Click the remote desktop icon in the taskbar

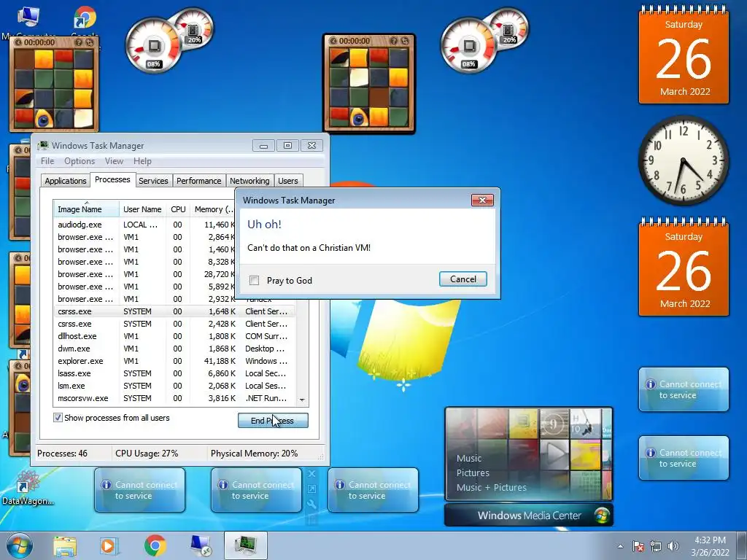200,545
